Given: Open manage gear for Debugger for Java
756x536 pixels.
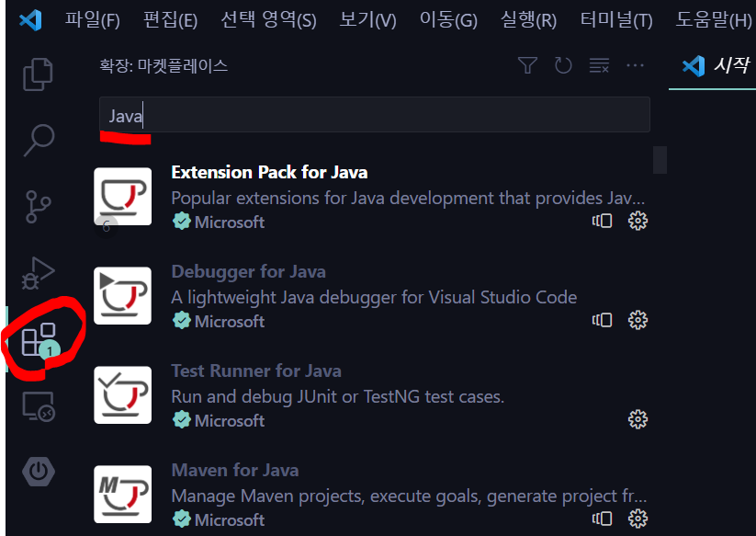Looking at the screenshot, I should pos(638,320).
